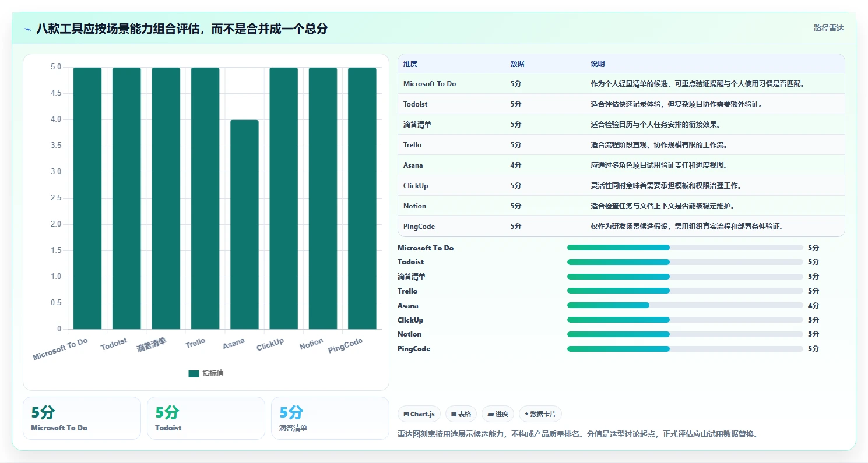Click Todoist in the table
The image size is (868, 463).
point(416,104)
